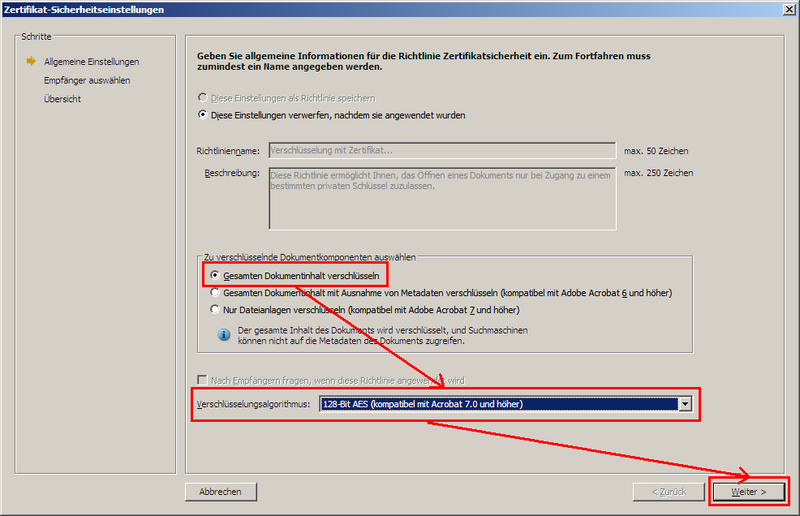Toggle the 'Nach Empfängern fragen' checkbox
The height and width of the screenshot is (516, 800).
[x=204, y=381]
